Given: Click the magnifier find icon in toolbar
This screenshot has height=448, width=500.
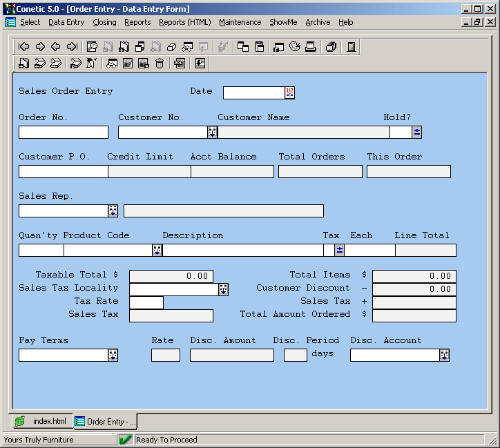Looking at the screenshot, I should pos(92,47).
